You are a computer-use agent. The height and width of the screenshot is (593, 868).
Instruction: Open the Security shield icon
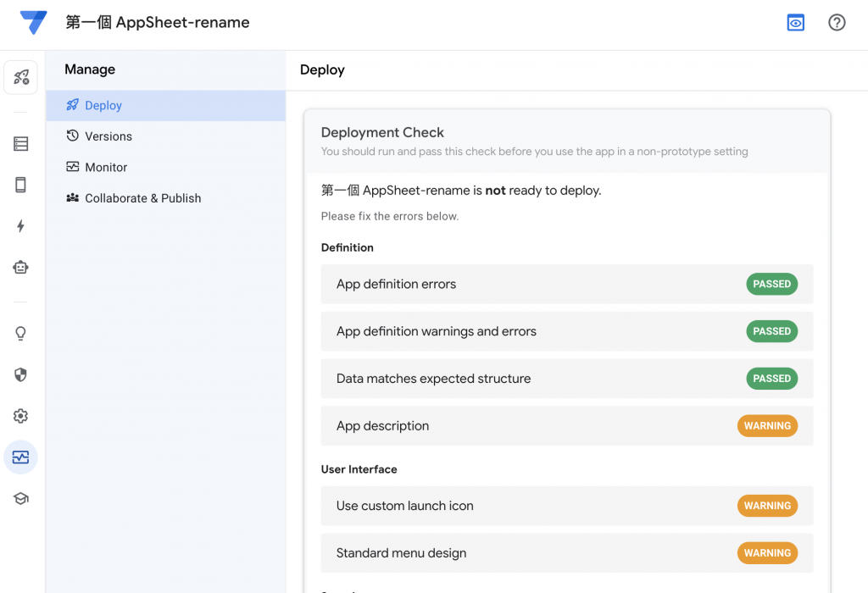[21, 374]
